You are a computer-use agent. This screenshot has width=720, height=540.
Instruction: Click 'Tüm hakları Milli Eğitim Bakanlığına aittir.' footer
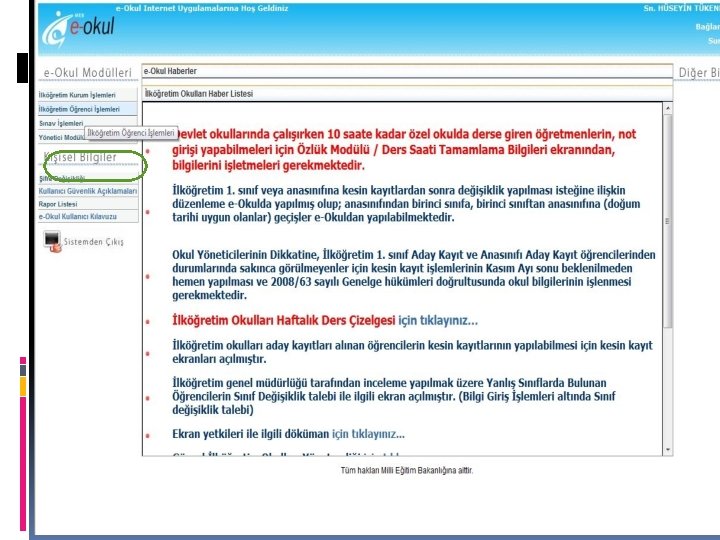407,470
